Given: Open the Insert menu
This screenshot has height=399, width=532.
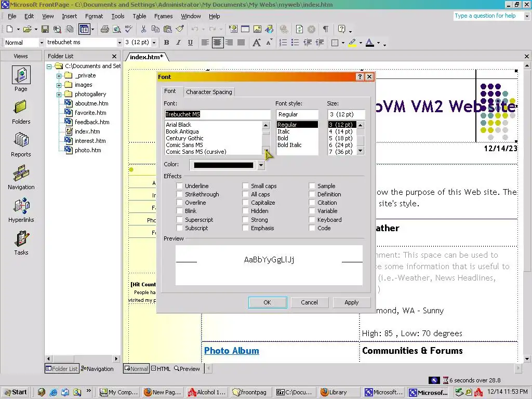Looking at the screenshot, I should click(x=69, y=16).
